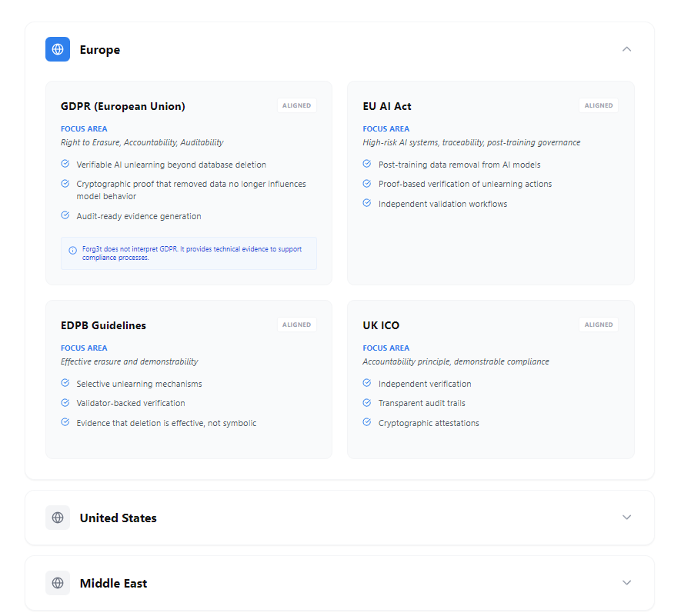Select the globe icon next to United States
Screen dimensions: 681x616
(58, 518)
